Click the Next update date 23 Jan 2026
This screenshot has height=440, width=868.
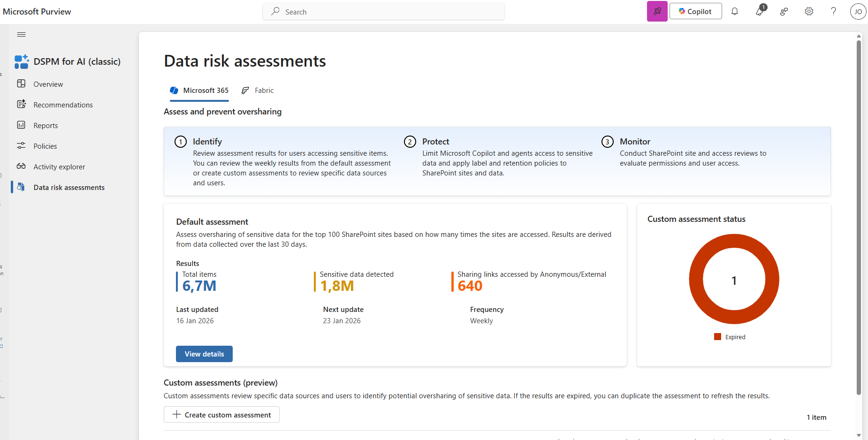coord(342,321)
